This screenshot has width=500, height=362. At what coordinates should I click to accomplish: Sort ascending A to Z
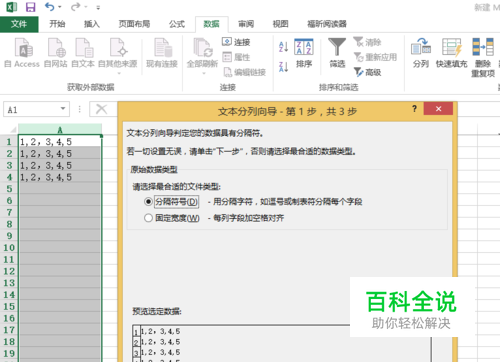point(283,47)
